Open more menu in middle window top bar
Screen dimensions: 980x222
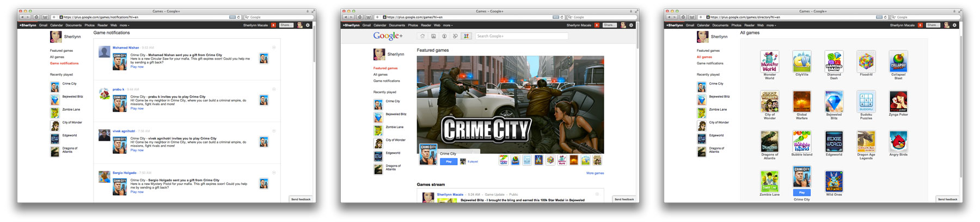[448, 25]
